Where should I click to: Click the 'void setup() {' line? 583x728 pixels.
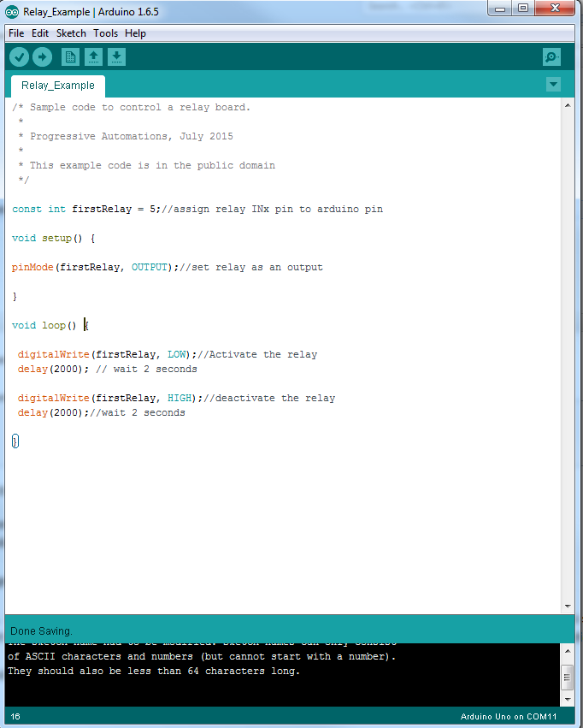click(x=53, y=238)
